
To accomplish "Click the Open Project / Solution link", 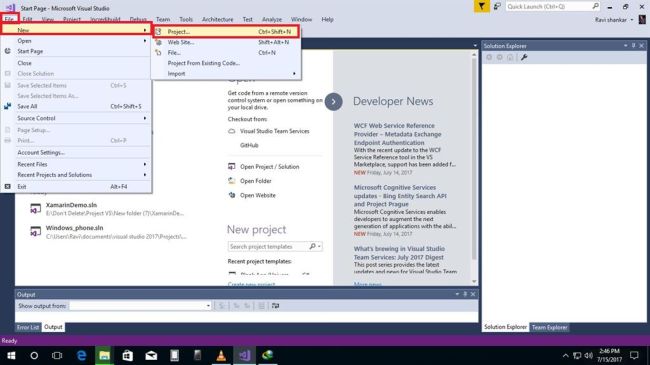I will coord(269,167).
